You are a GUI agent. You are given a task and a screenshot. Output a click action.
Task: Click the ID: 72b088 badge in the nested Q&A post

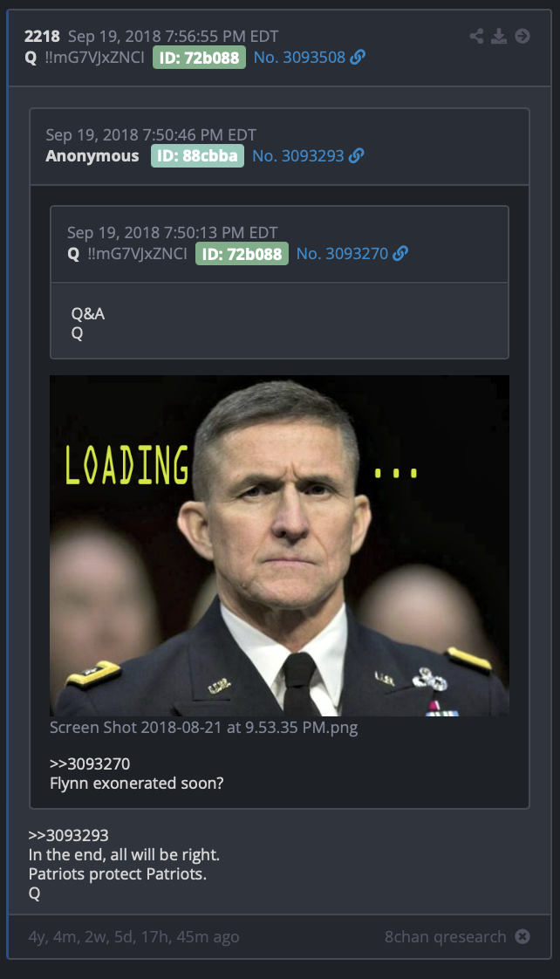(x=242, y=254)
